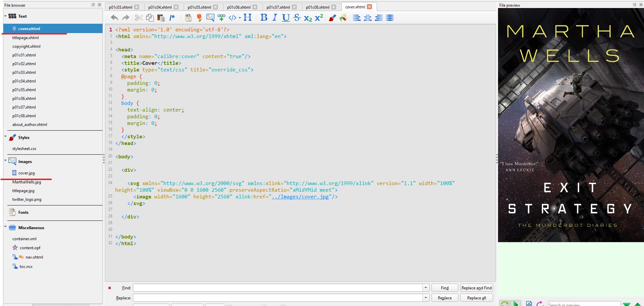Click the Replace and Find button
644x306 pixels.
[476, 288]
